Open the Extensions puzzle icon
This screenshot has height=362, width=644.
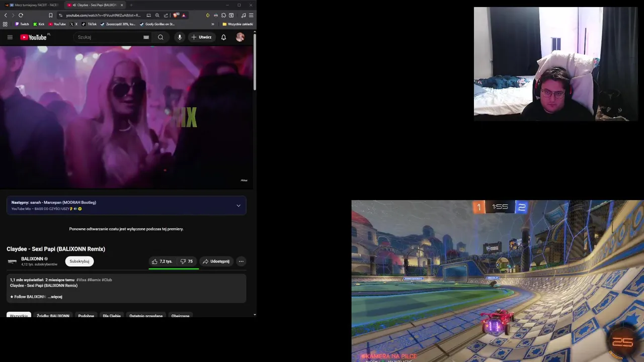click(223, 15)
